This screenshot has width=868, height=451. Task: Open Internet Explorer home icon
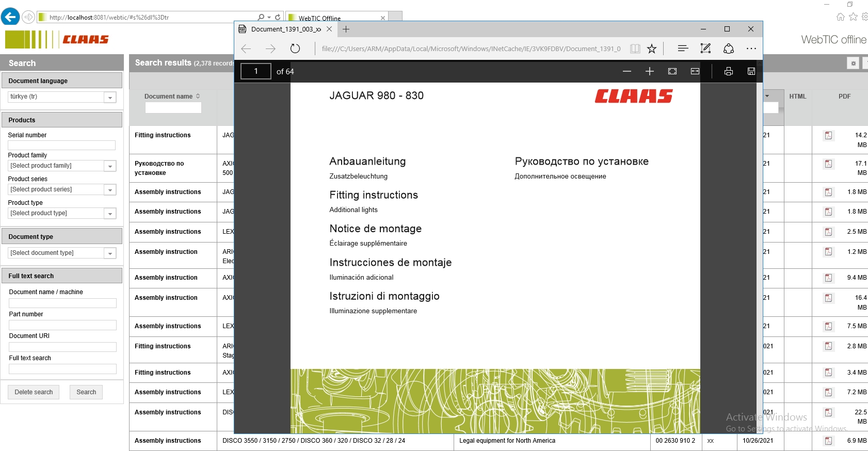click(x=841, y=17)
